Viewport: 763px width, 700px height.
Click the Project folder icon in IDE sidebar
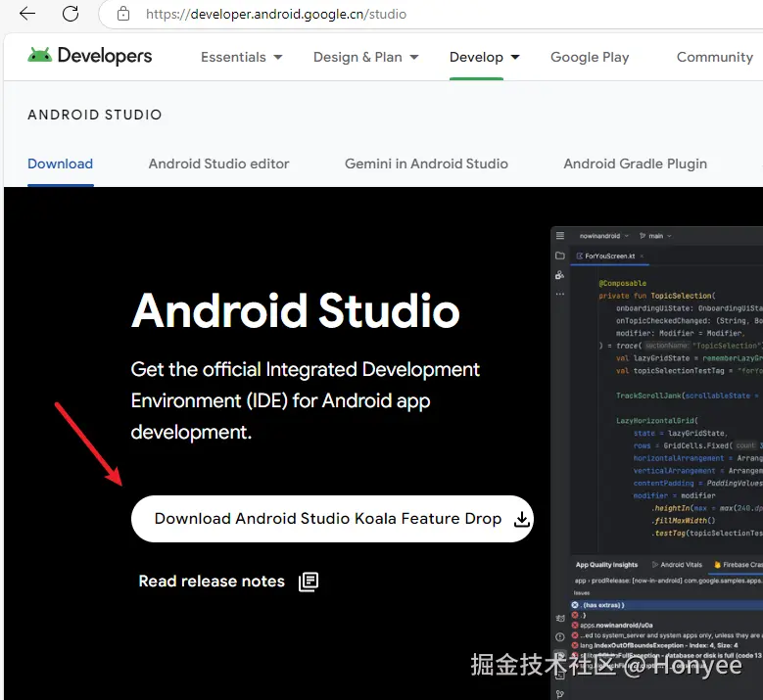[x=560, y=256]
